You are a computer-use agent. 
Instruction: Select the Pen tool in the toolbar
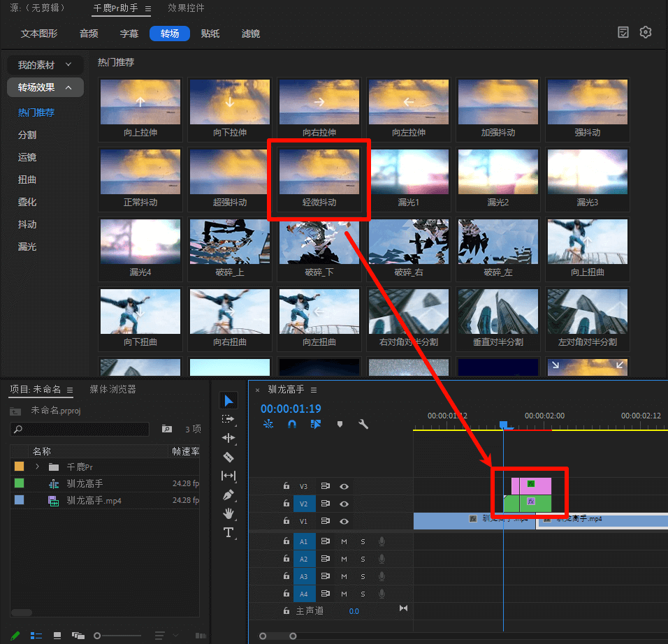click(x=228, y=495)
